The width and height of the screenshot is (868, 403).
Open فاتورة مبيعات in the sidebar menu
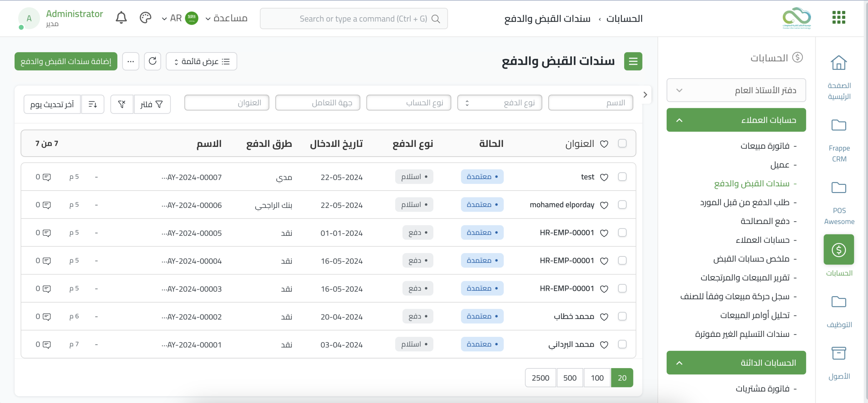pyautogui.click(x=765, y=146)
